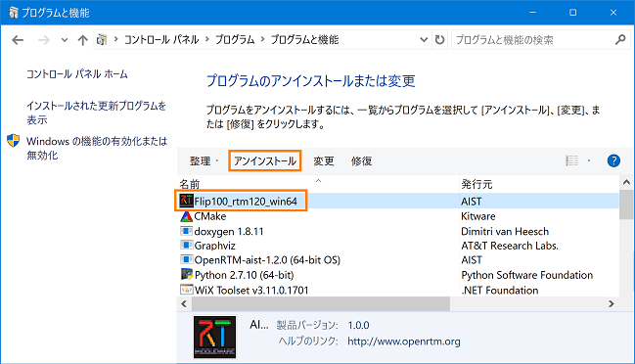Click the http://www.openrtm.org help link text

404,341
